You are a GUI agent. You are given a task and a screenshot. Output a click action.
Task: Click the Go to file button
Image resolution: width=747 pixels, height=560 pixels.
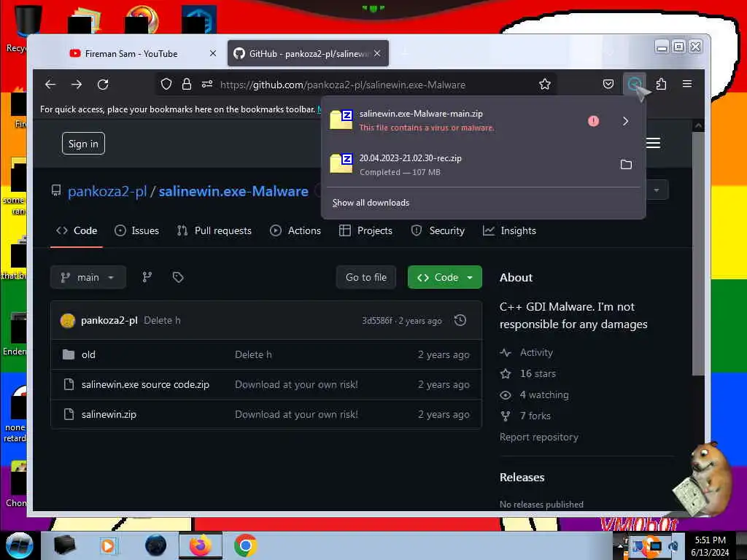[366, 278]
